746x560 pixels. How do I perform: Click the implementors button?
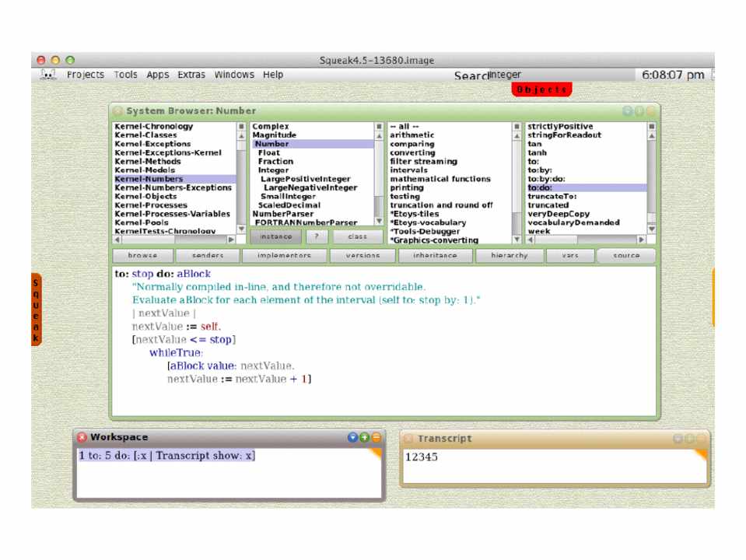283,255
